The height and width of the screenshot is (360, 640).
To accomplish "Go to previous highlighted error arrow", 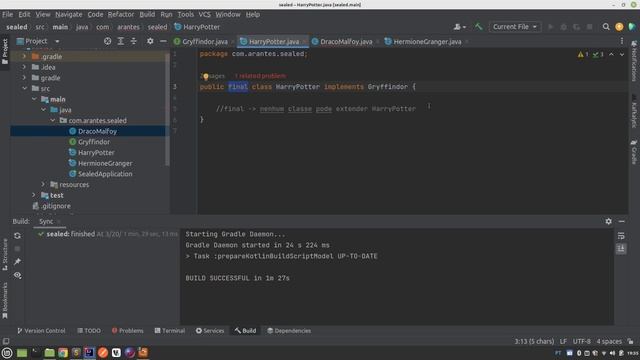I will [x=611, y=54].
